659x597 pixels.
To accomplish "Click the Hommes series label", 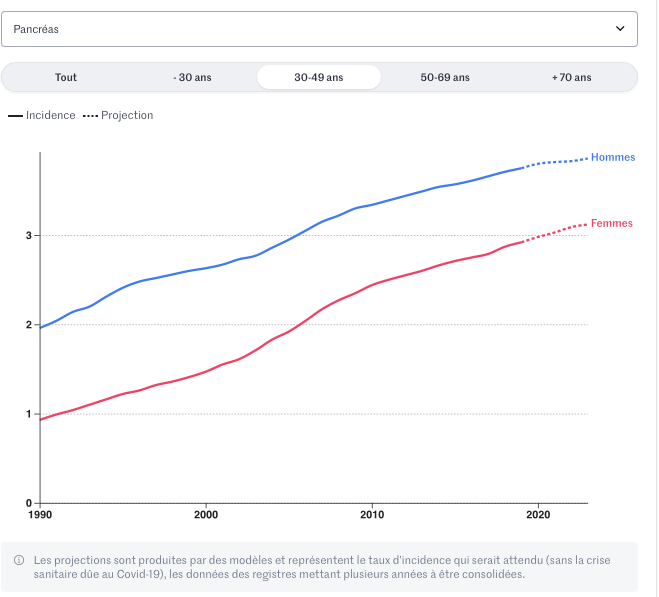I will (613, 157).
